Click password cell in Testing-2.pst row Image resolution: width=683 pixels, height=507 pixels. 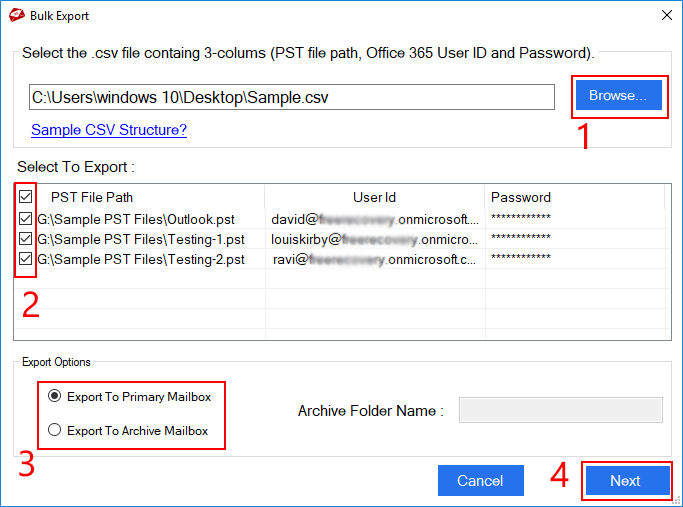coord(521,257)
